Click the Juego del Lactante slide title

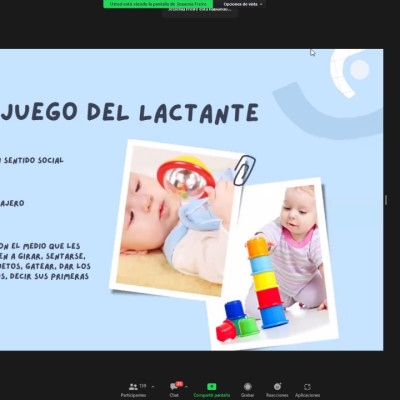click(130, 112)
